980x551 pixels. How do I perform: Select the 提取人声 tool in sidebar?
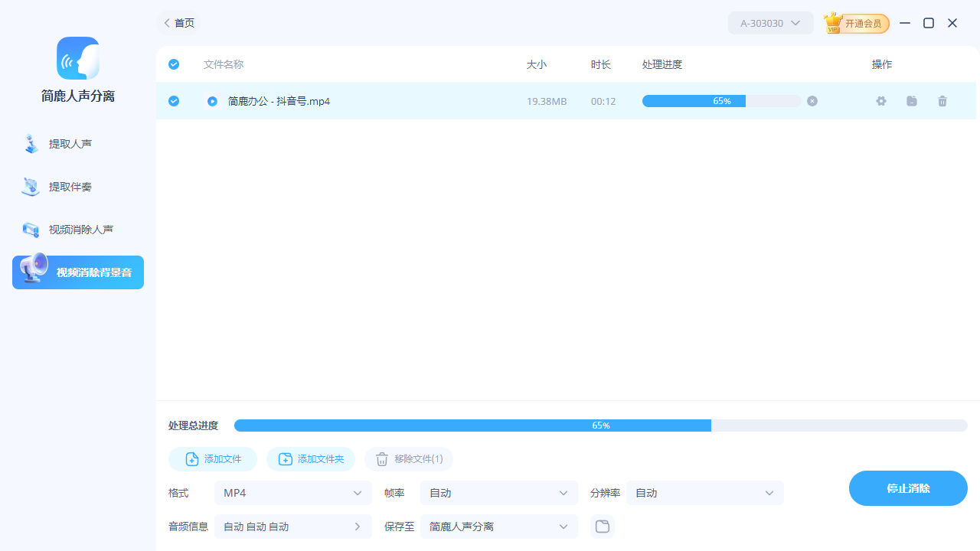tap(77, 144)
